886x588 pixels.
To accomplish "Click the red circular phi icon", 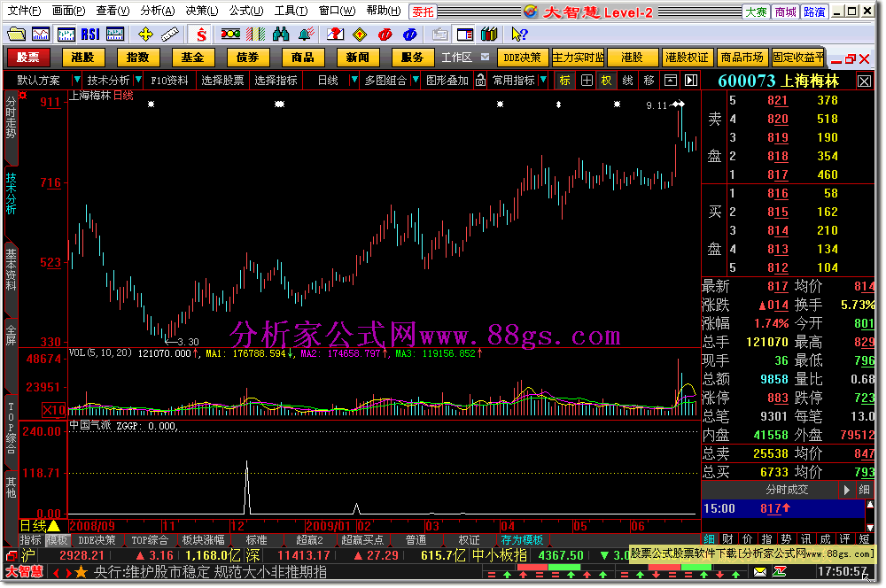I will [x=385, y=35].
